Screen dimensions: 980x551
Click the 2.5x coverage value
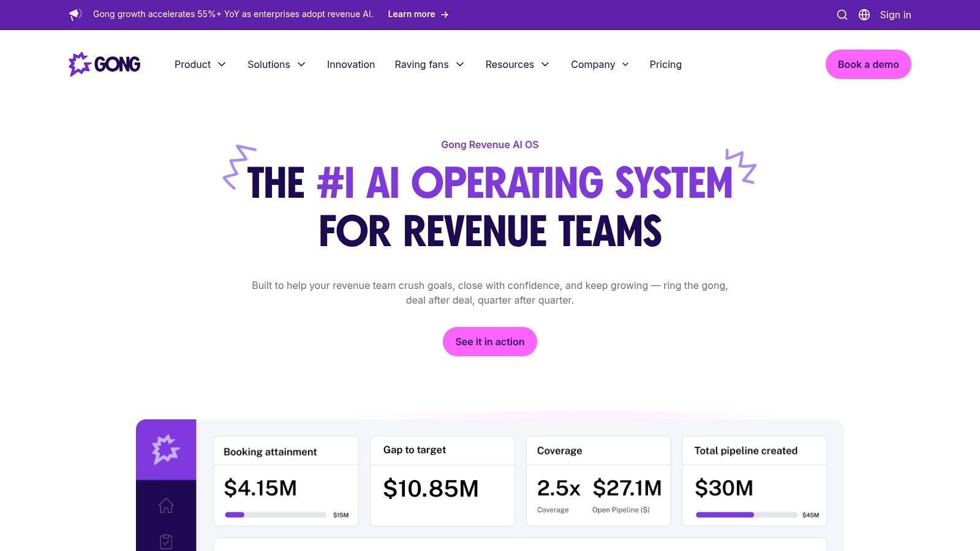559,488
